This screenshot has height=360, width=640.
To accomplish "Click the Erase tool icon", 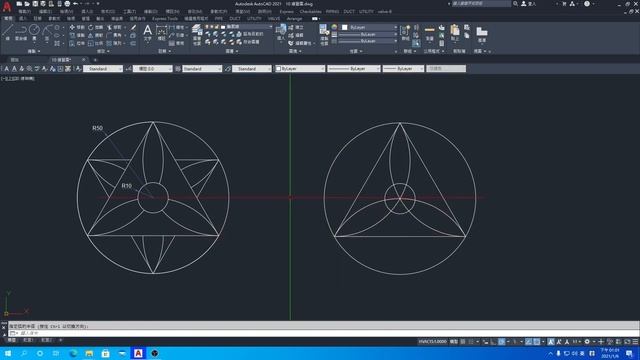I will click(x=133, y=27).
